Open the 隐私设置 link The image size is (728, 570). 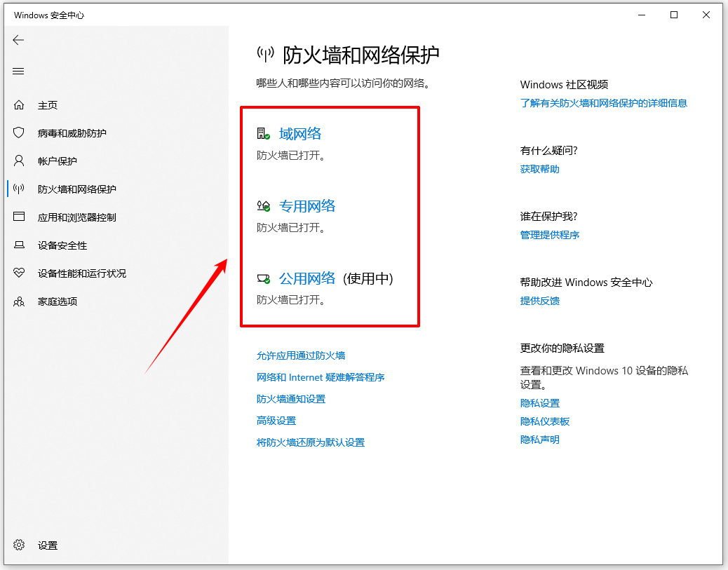(x=540, y=403)
